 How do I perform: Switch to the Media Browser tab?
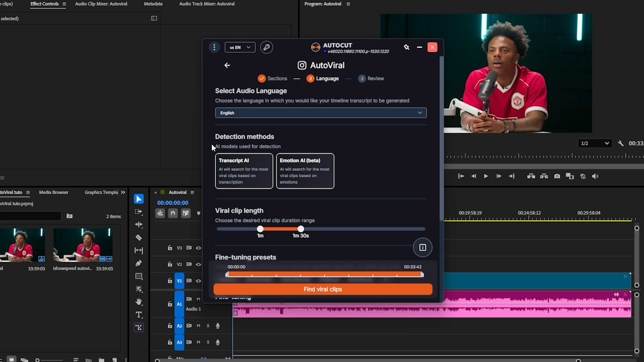point(54,192)
